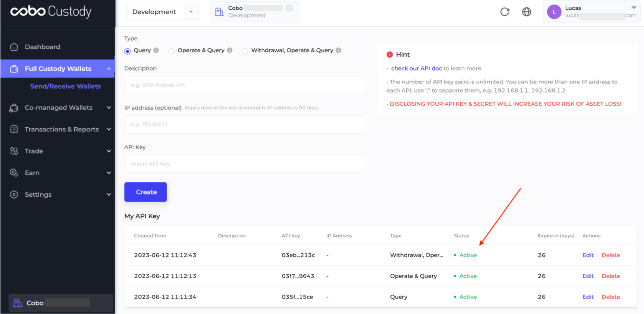
Task: Focus the Description input field
Action: (x=245, y=85)
